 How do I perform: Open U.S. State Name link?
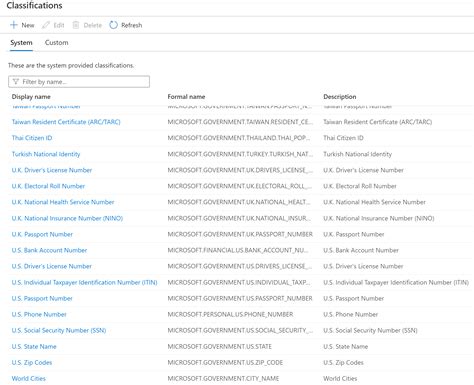(x=34, y=347)
